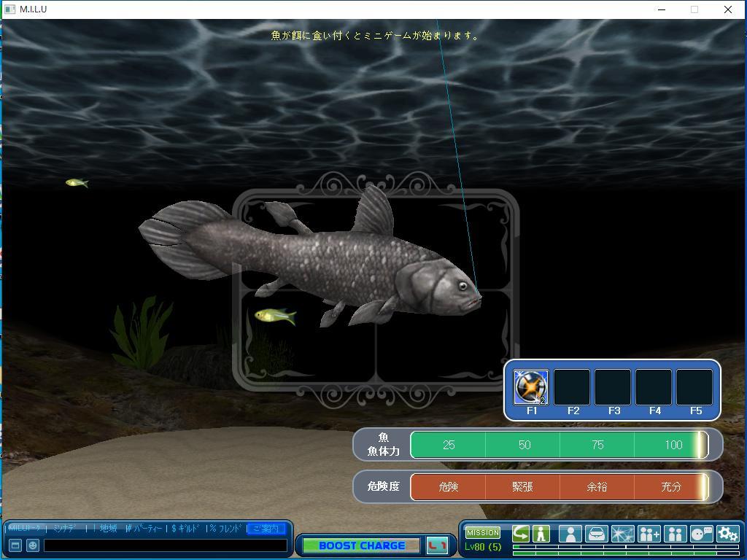Toggle the red bracket button beside Boost Charge
This screenshot has width=747, height=560.
click(437, 545)
